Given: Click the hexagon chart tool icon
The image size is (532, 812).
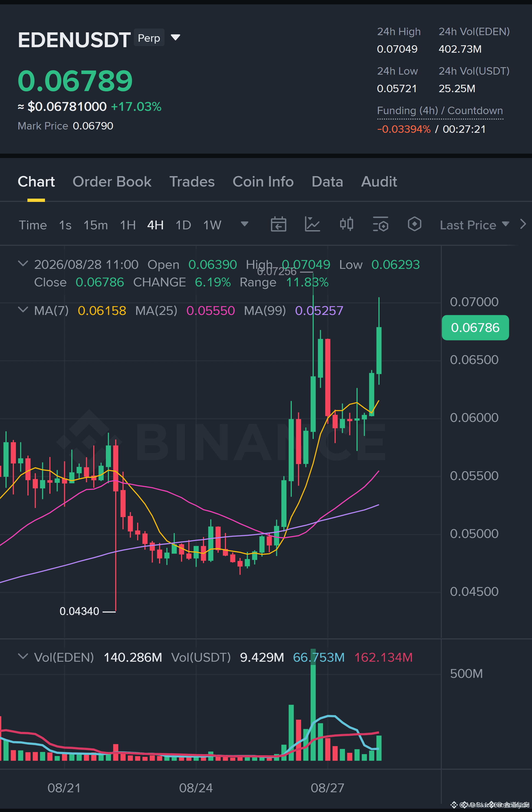Looking at the screenshot, I should [414, 224].
